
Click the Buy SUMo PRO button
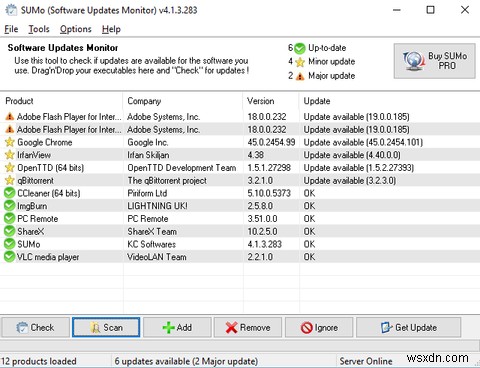[434, 61]
